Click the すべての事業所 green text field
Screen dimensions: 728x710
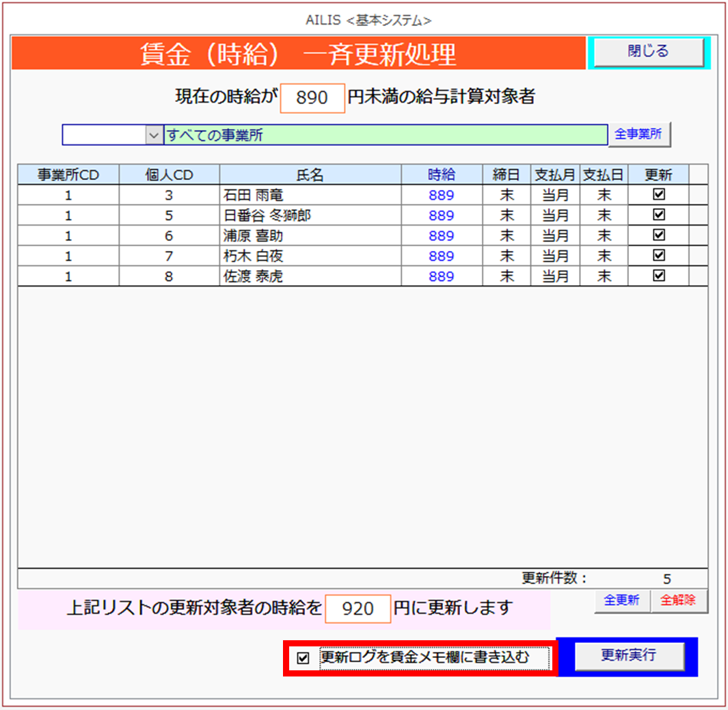click(x=386, y=135)
